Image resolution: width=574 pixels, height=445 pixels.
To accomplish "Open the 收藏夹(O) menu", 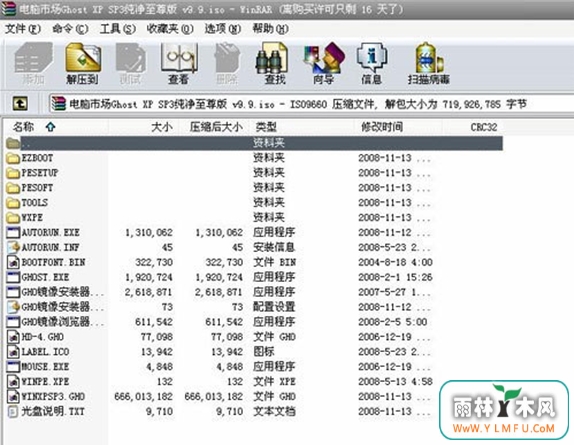I will point(170,29).
